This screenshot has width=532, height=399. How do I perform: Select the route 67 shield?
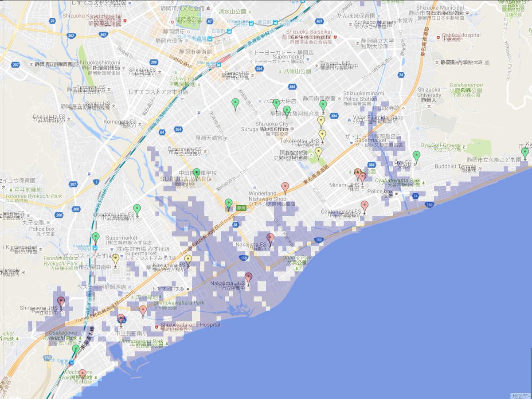[210, 20]
